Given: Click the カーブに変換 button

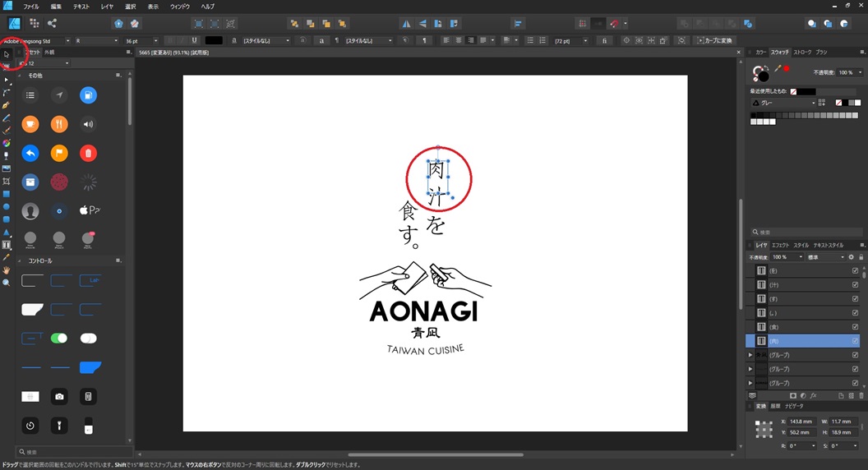Looking at the screenshot, I should tap(714, 40).
